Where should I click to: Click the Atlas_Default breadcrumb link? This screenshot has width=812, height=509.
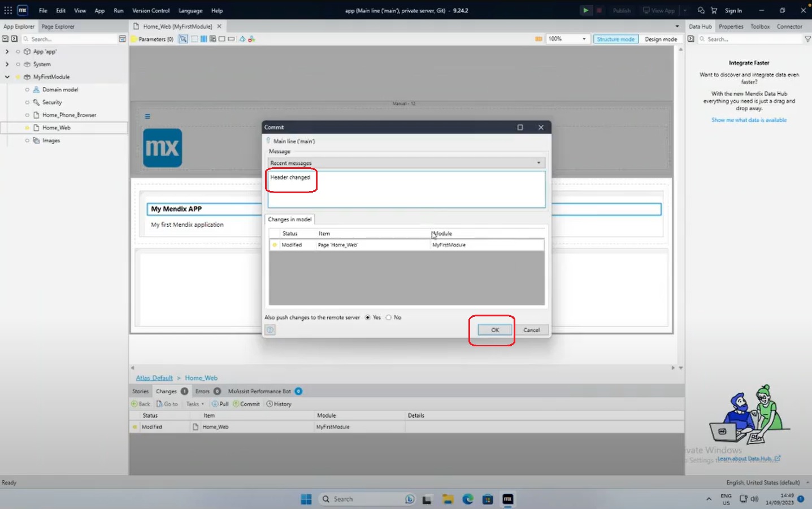[x=154, y=378]
